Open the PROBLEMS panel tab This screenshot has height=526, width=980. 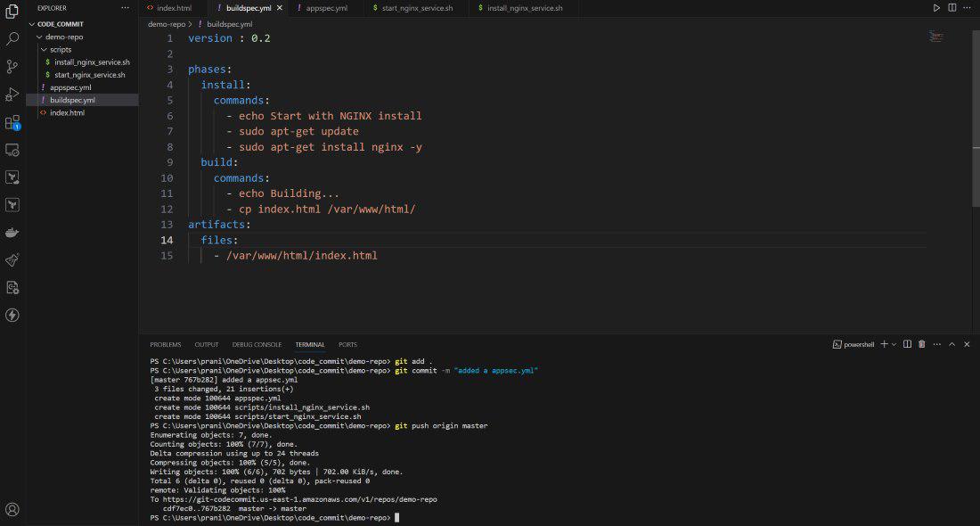point(165,345)
